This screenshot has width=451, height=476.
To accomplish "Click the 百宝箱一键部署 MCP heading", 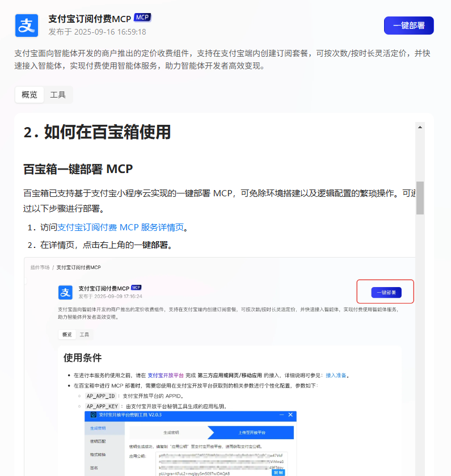I will coord(78,169).
